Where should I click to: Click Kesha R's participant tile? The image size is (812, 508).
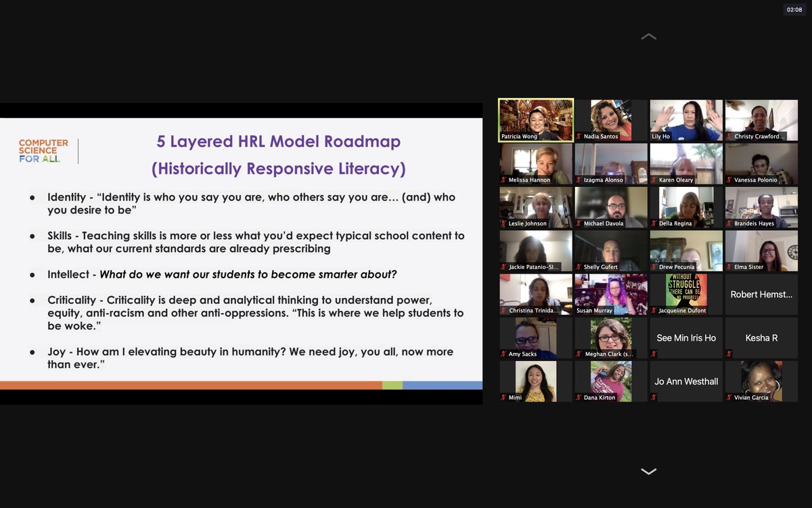761,337
